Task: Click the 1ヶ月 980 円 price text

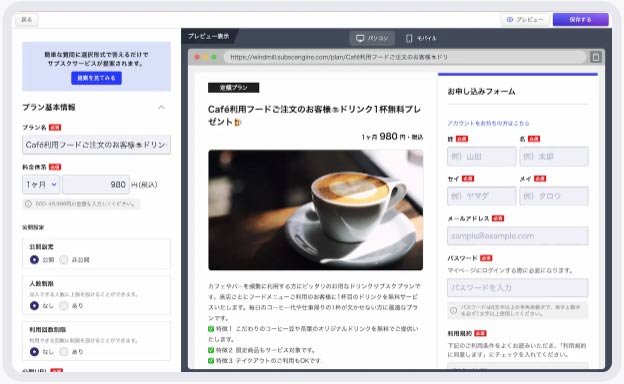Action: (x=392, y=137)
